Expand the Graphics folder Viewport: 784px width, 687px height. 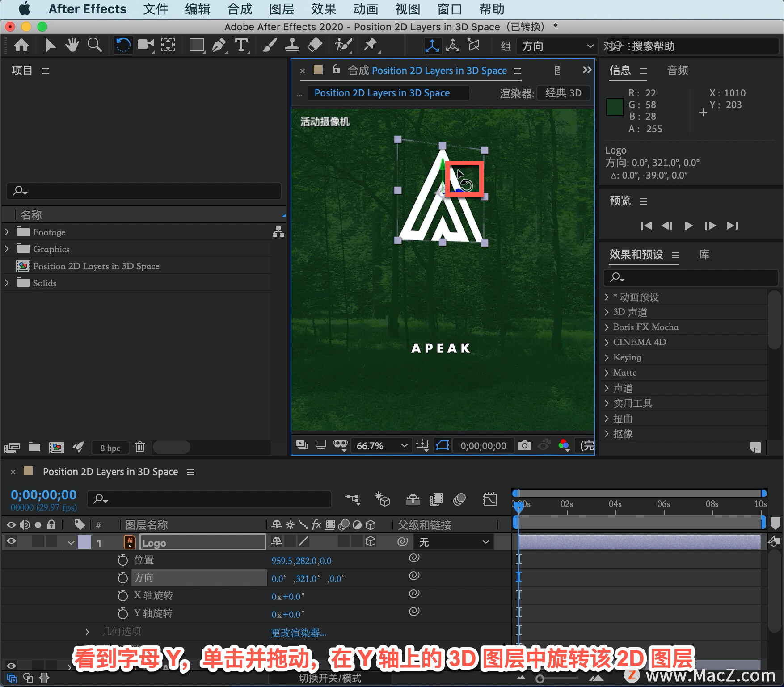click(7, 249)
